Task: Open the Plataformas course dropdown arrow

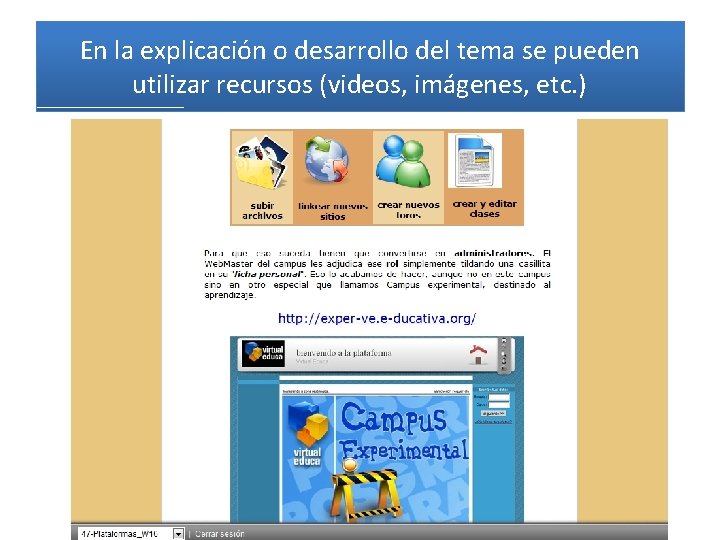Action: tap(178, 534)
